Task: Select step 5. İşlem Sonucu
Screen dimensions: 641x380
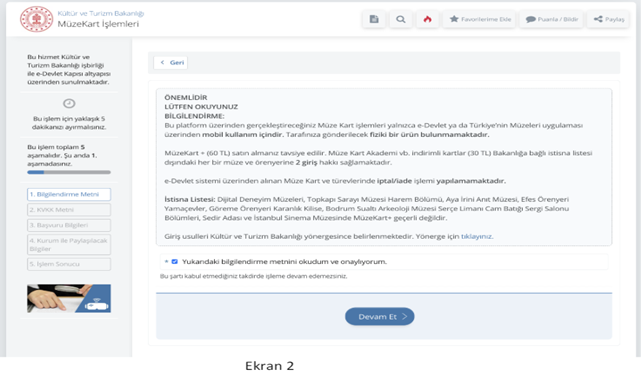Action: pos(69,264)
